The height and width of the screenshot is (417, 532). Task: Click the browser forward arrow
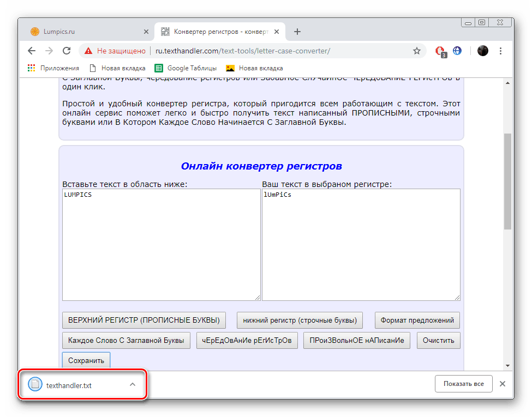49,51
